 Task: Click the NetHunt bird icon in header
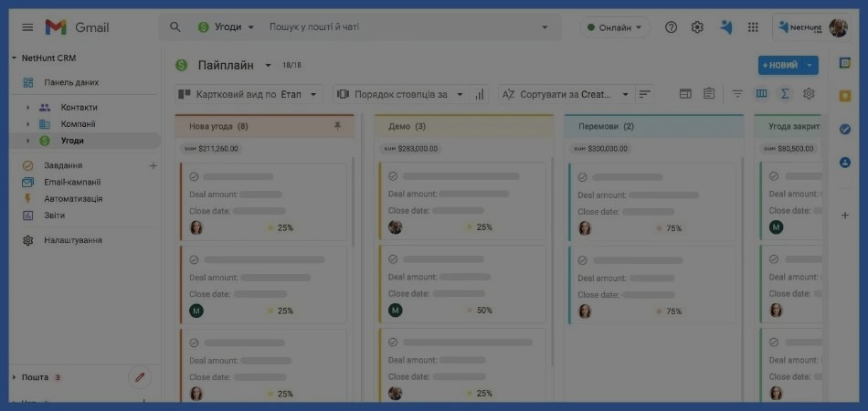(726, 27)
